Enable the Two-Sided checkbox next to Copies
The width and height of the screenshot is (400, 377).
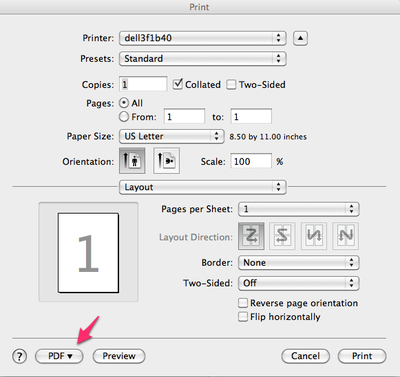(231, 84)
